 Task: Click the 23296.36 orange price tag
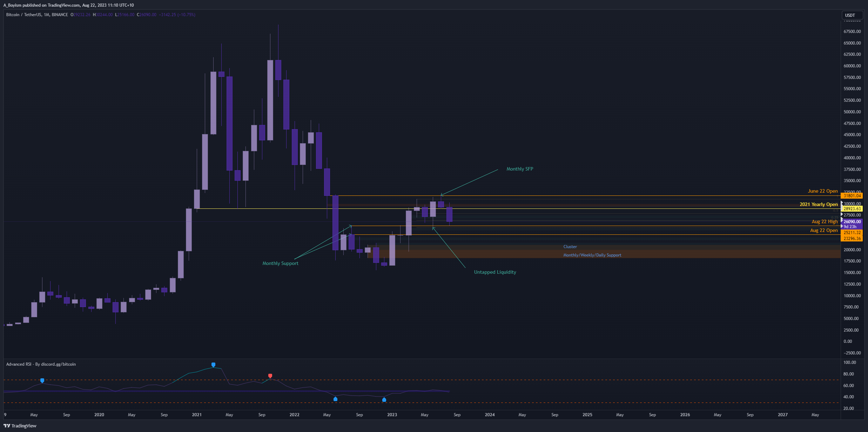point(852,239)
